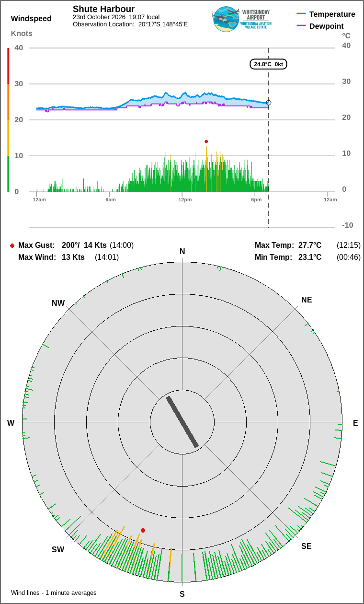Click the windspeed color scale bar
This screenshot has width=364, height=604.
pyautogui.click(x=8, y=120)
